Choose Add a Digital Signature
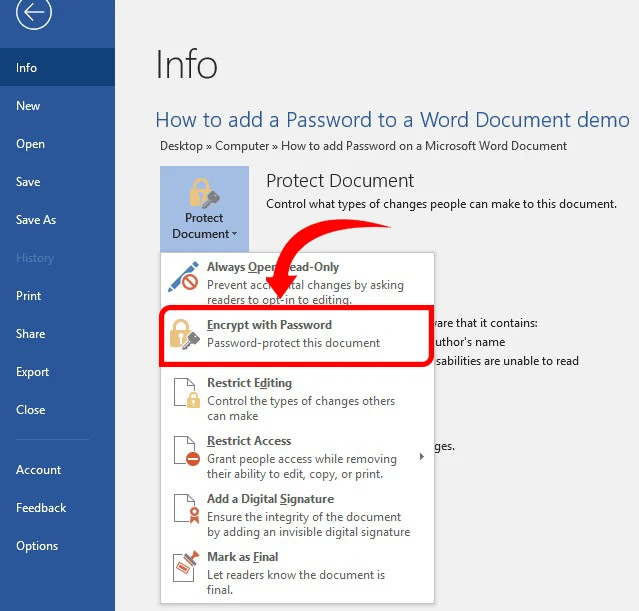This screenshot has width=639, height=611. 297,515
